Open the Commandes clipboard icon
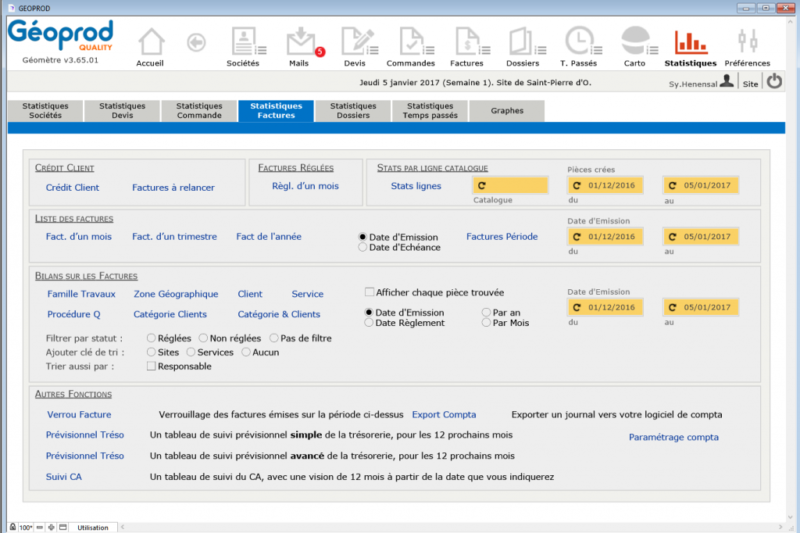 (x=410, y=43)
